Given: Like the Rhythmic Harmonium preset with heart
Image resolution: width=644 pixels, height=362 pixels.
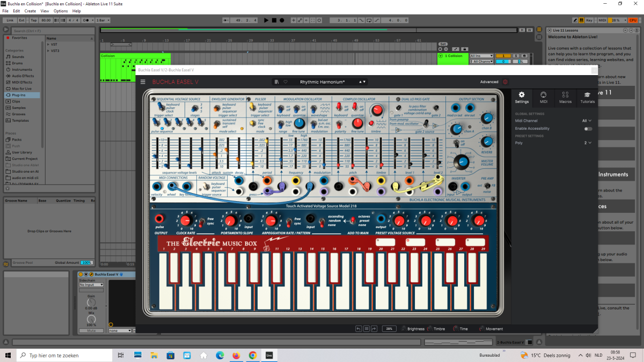Looking at the screenshot, I should (x=286, y=82).
